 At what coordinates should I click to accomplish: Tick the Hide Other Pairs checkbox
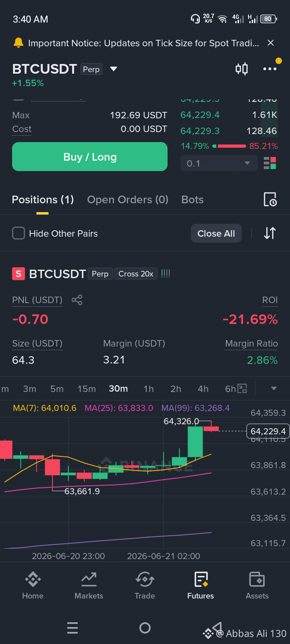(x=19, y=233)
